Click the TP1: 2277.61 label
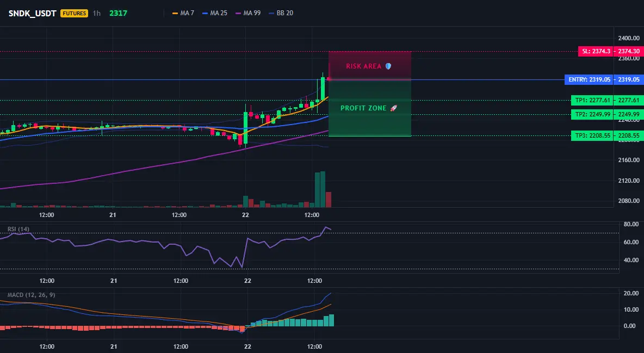The image size is (644, 353). click(x=592, y=100)
